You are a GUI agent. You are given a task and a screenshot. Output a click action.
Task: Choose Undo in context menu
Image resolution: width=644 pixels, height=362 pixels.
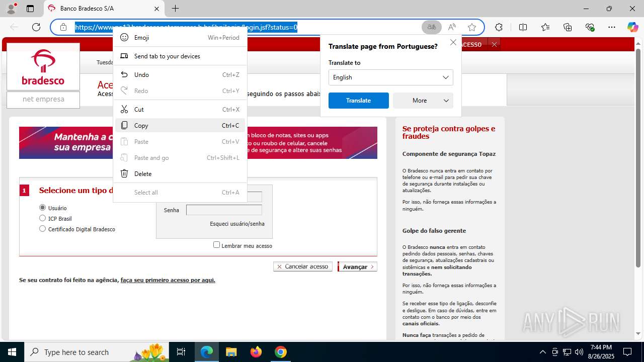(180, 75)
